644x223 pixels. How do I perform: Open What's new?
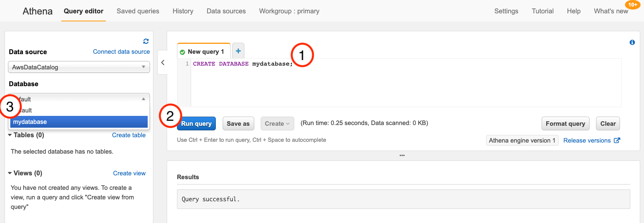click(x=611, y=11)
